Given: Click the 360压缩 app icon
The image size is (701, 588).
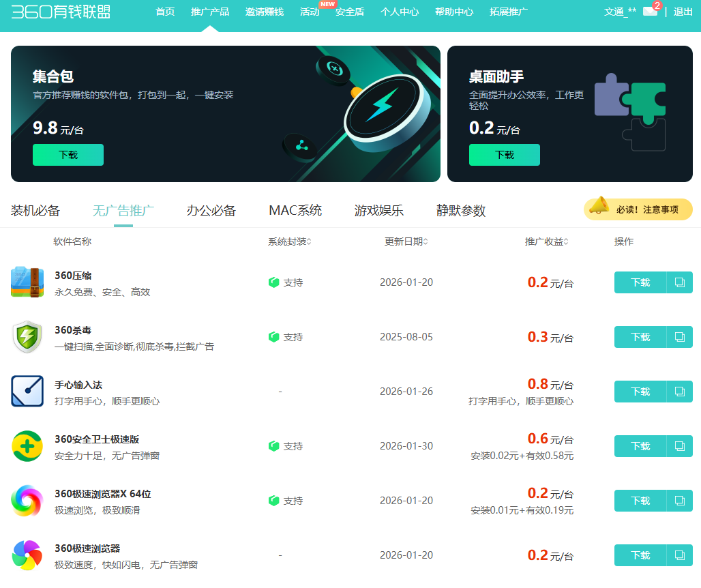Looking at the screenshot, I should [x=27, y=282].
